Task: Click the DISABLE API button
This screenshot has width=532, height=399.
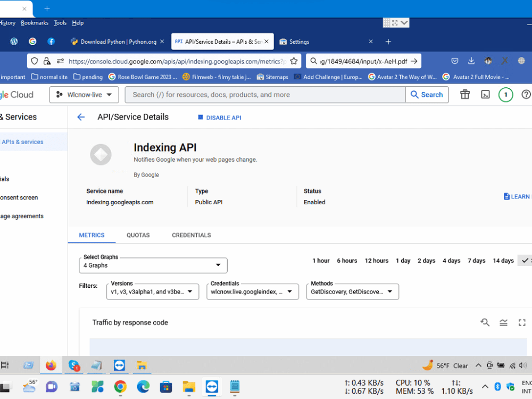Action: click(219, 117)
